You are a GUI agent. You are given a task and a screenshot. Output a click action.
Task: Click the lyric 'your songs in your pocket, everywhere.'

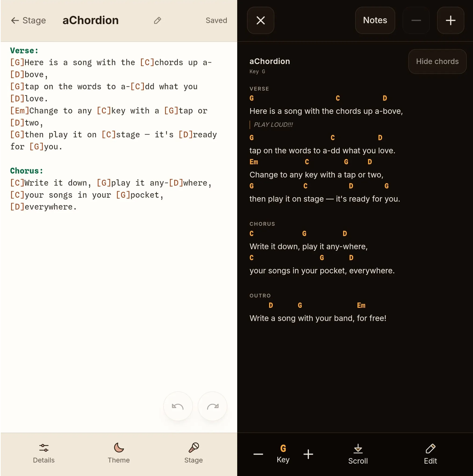322,271
